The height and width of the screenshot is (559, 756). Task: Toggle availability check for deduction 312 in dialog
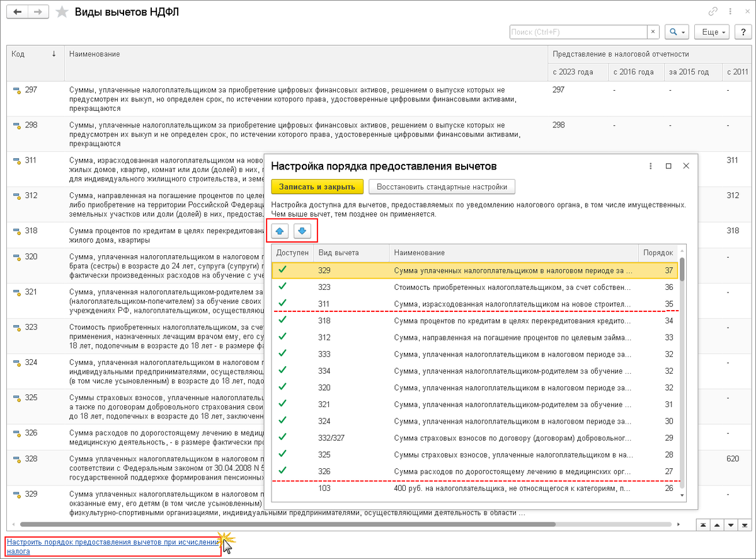click(x=282, y=337)
